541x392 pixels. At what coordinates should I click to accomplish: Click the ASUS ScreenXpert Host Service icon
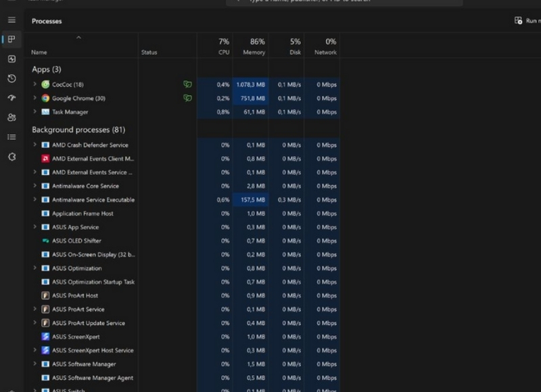(x=45, y=350)
